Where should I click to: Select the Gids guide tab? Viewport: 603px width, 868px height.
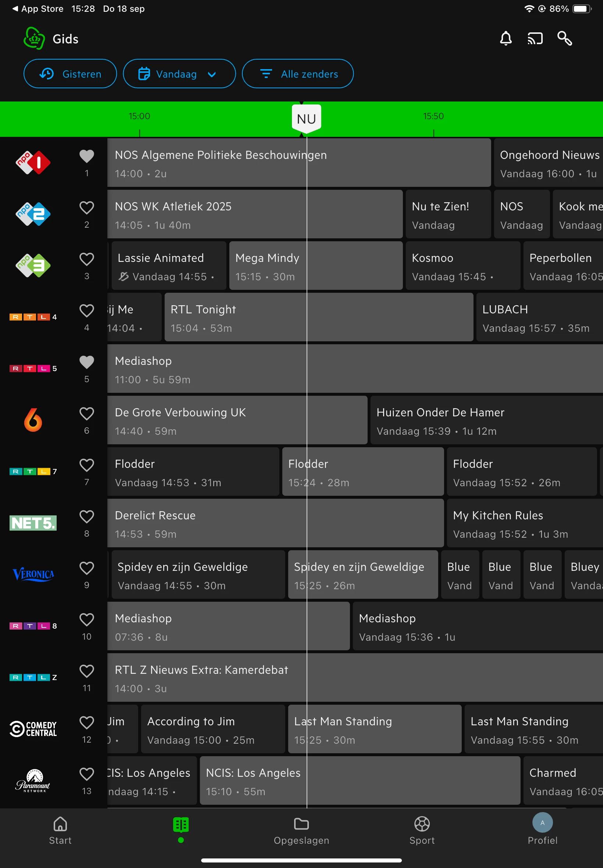[x=181, y=829]
